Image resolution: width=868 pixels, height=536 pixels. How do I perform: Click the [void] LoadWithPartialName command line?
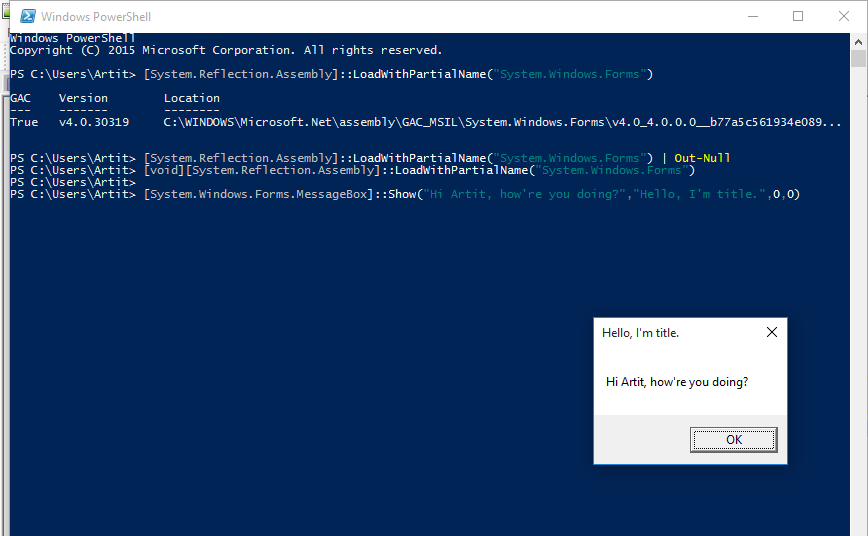click(353, 171)
